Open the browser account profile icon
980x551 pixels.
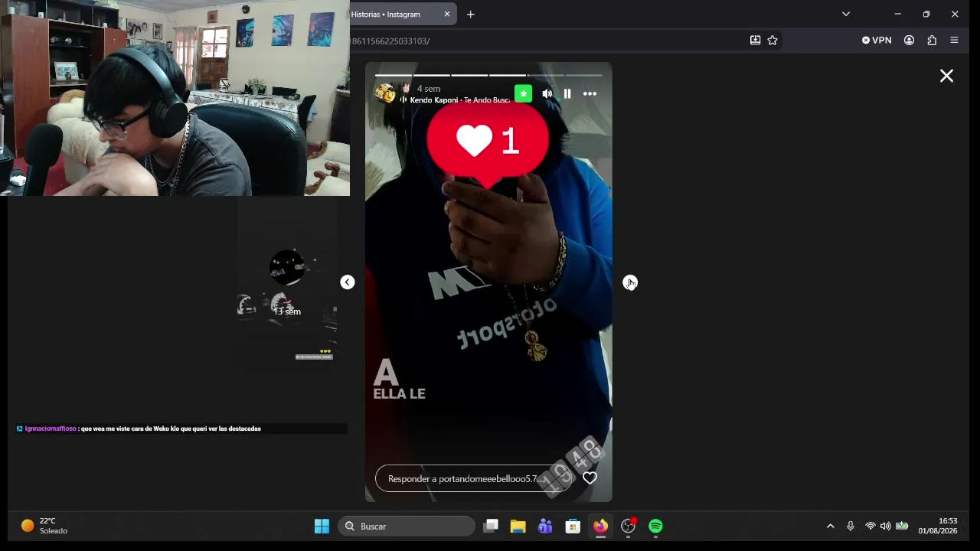coord(909,40)
